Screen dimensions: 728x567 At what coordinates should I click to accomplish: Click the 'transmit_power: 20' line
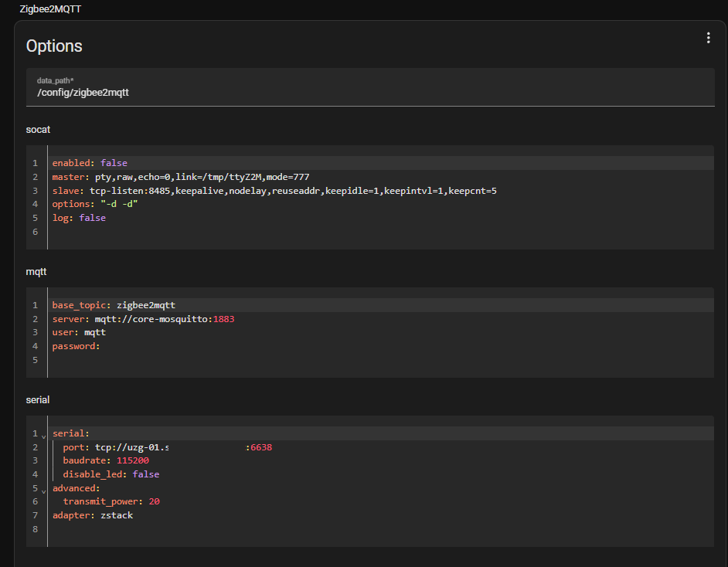(x=381, y=501)
